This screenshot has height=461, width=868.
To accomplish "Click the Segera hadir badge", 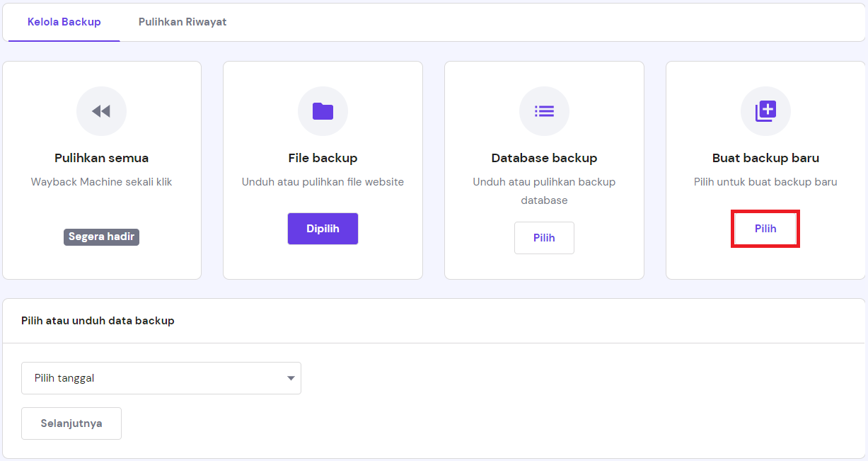I will pyautogui.click(x=101, y=237).
